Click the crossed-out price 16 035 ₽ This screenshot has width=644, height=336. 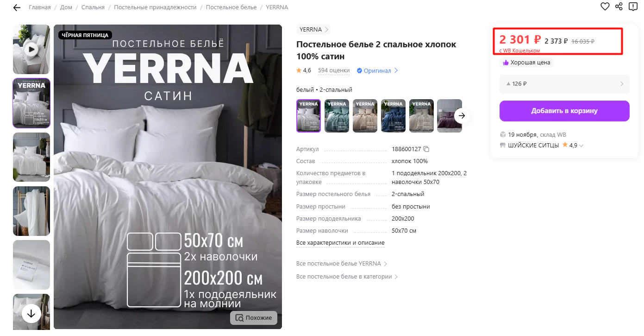583,41
